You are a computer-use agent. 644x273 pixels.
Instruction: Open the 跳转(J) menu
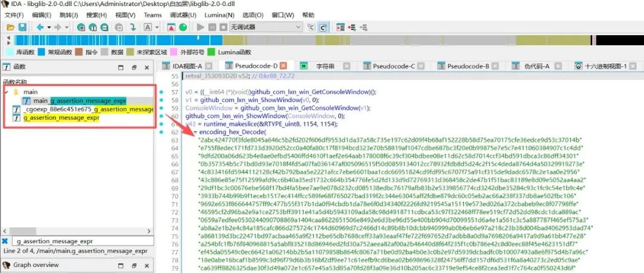pyautogui.click(x=69, y=15)
